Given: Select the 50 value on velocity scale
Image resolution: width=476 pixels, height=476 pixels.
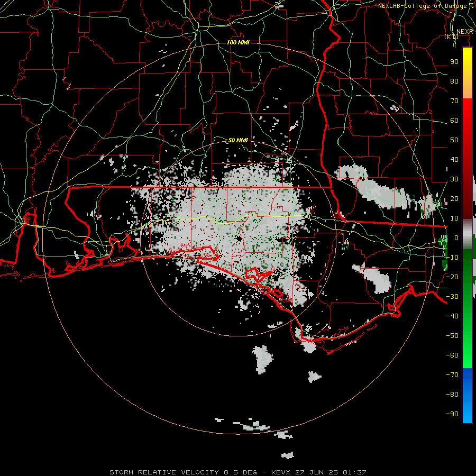Looking at the screenshot, I should (x=454, y=140).
